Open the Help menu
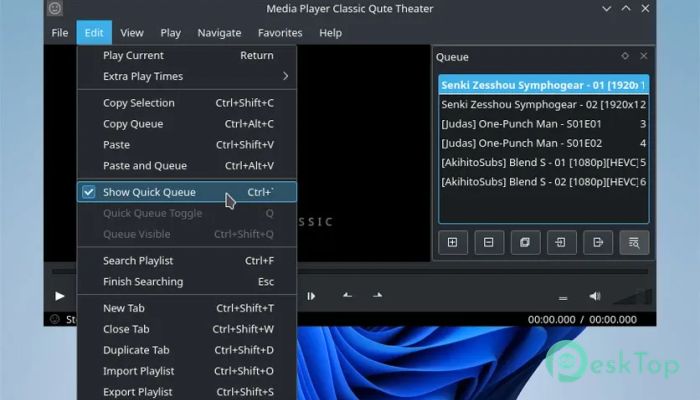This screenshot has height=400, width=700. pyautogui.click(x=330, y=33)
